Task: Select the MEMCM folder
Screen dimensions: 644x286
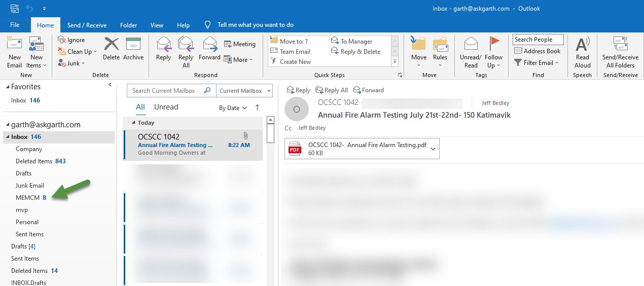Action: (31, 198)
